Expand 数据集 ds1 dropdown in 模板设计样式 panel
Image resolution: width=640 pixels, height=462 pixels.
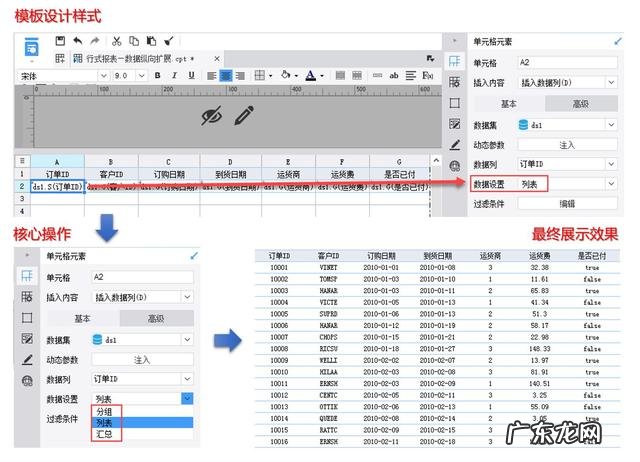pyautogui.click(x=611, y=124)
